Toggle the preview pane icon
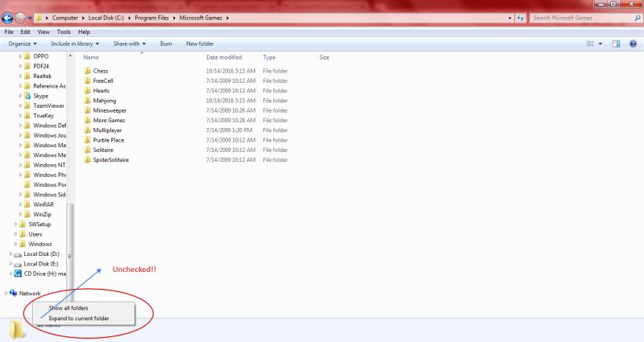The width and height of the screenshot is (644, 342). pyautogui.click(x=616, y=43)
